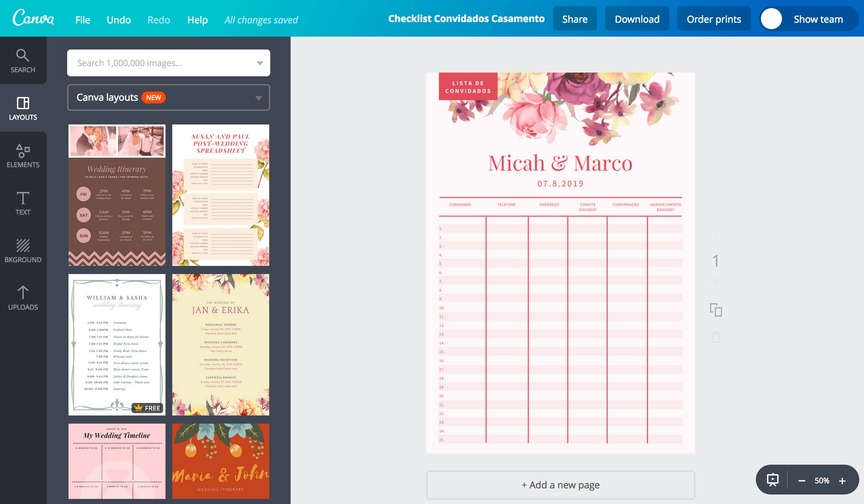Open the Help menu
Screen dimensions: 864x504
tap(197, 20)
